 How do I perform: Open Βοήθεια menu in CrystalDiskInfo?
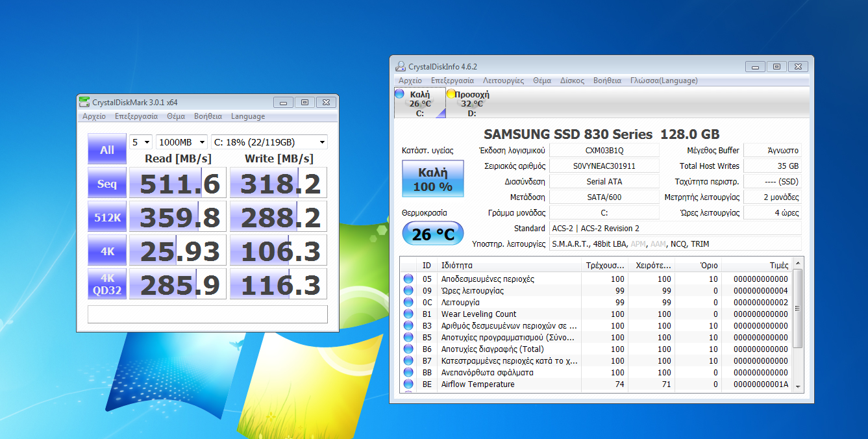point(607,81)
